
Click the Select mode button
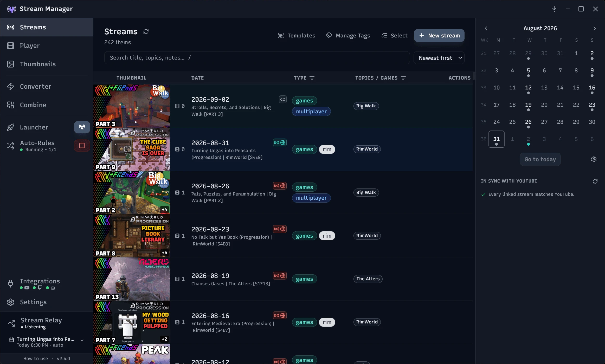(394, 36)
